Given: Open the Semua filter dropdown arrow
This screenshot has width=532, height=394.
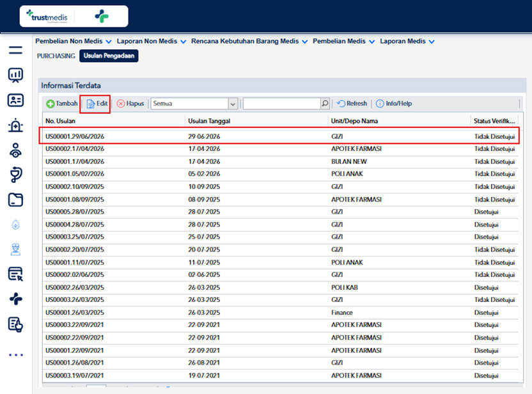Looking at the screenshot, I should pyautogui.click(x=233, y=104).
